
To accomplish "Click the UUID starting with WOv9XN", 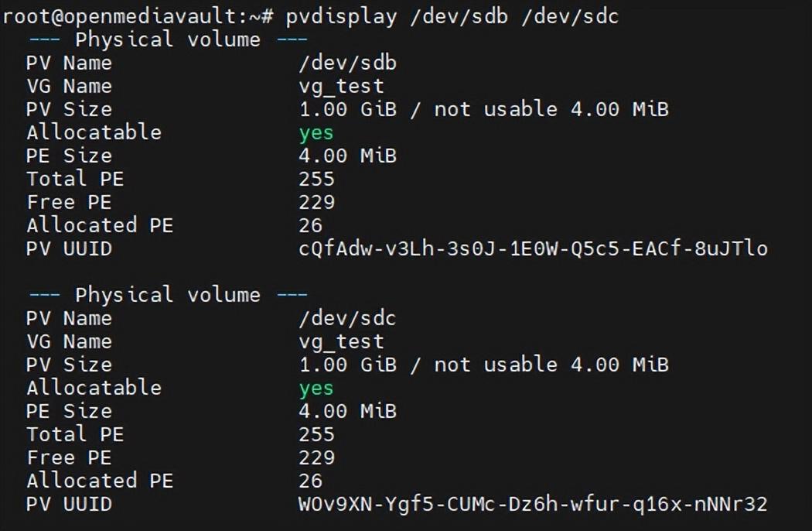I will coord(533,503).
